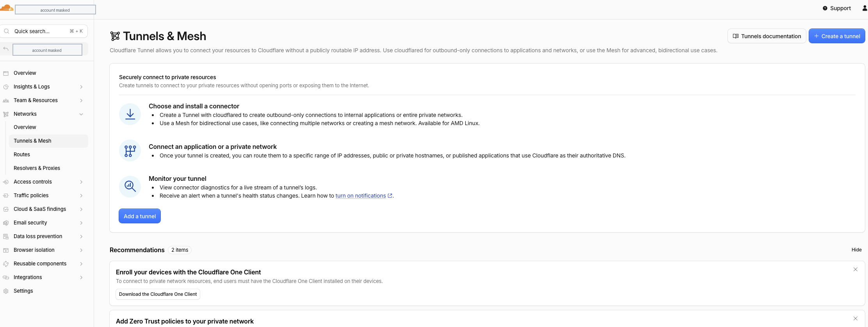The image size is (868, 327).
Task: Click the Integrations sidebar icon
Action: (x=6, y=278)
